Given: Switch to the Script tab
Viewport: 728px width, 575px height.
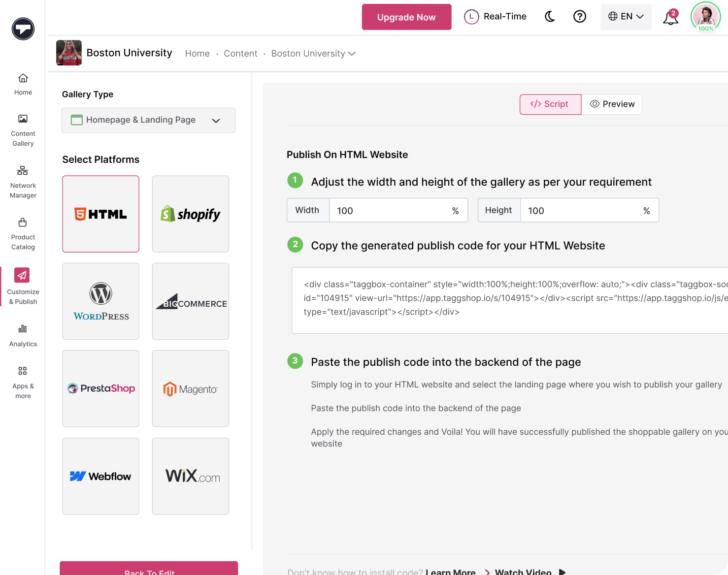Looking at the screenshot, I should coord(551,104).
